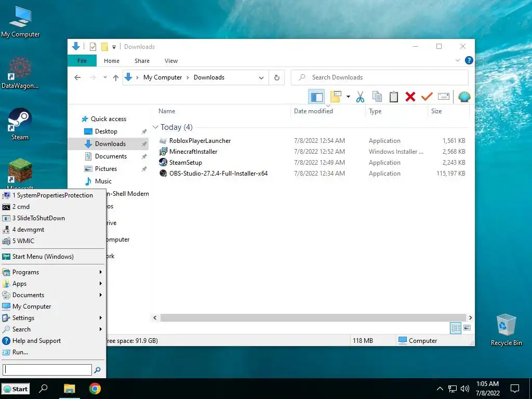
Task: Click start menu search magnifier icon
Action: [x=97, y=370]
